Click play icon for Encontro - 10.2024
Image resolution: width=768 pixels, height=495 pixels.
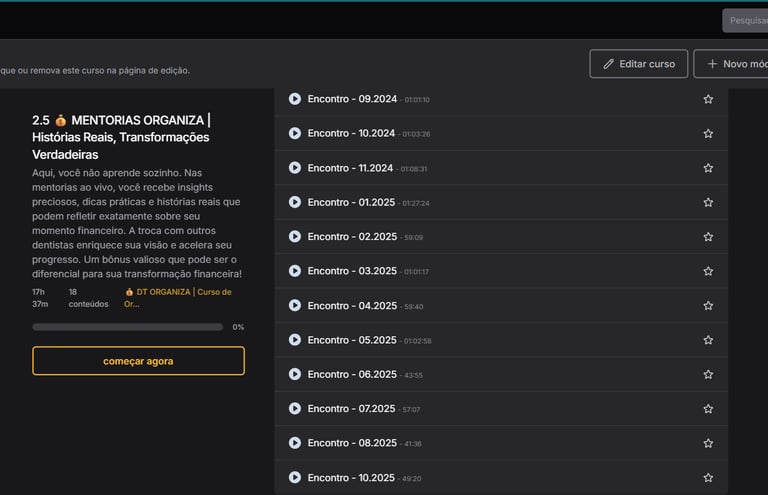pyautogui.click(x=295, y=133)
